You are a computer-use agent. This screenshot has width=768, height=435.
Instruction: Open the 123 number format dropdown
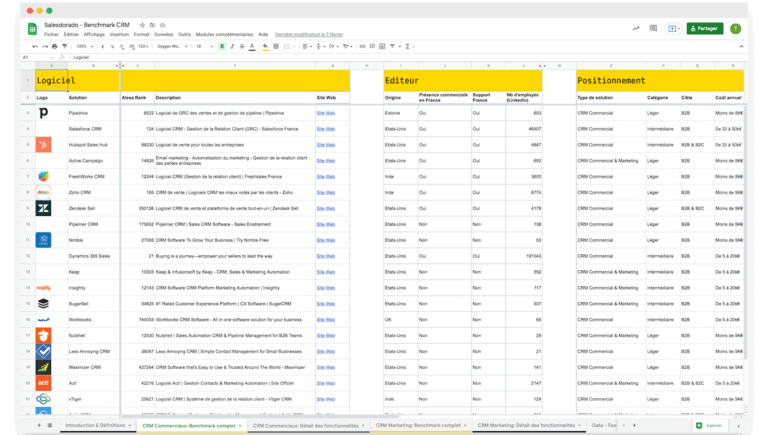(143, 47)
